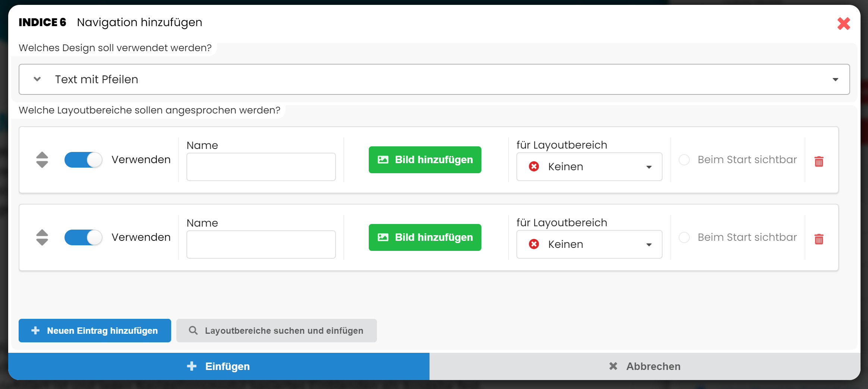Viewport: 868px width, 389px height.
Task: Toggle off Verwenden switch in first entry
Action: pos(83,160)
